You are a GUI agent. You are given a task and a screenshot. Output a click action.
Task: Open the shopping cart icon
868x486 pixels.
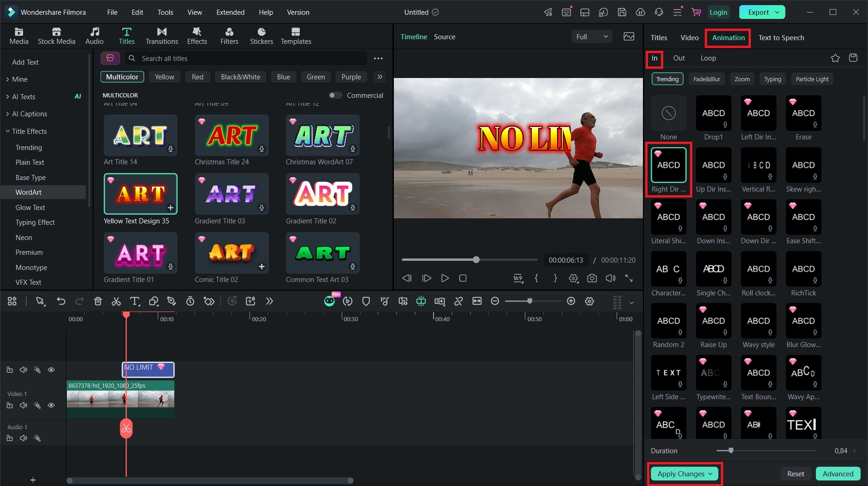696,12
